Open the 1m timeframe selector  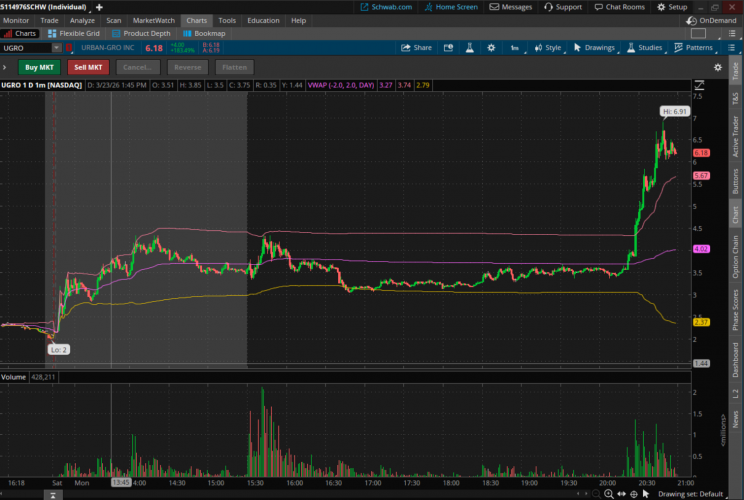tap(514, 47)
